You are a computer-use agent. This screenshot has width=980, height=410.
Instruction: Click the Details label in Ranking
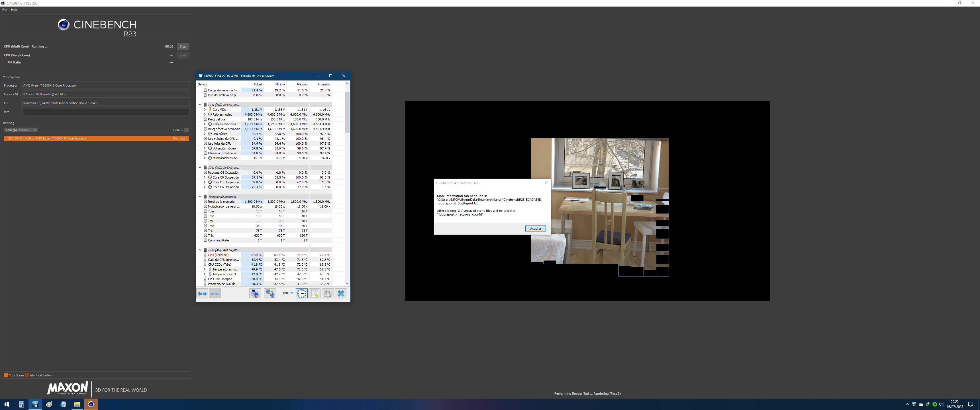[x=178, y=130]
